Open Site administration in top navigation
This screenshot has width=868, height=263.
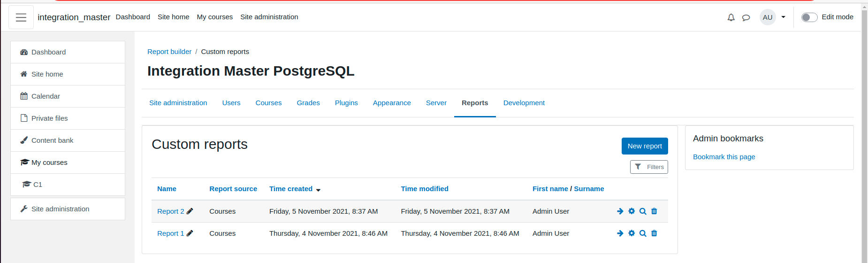point(269,17)
